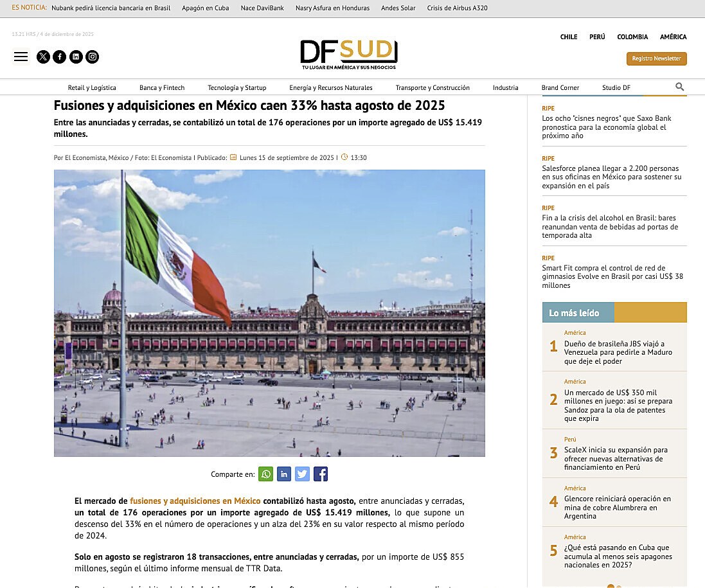The height and width of the screenshot is (588, 705).
Task: Open the Energía y Recursos Naturales section
Action: pos(332,87)
